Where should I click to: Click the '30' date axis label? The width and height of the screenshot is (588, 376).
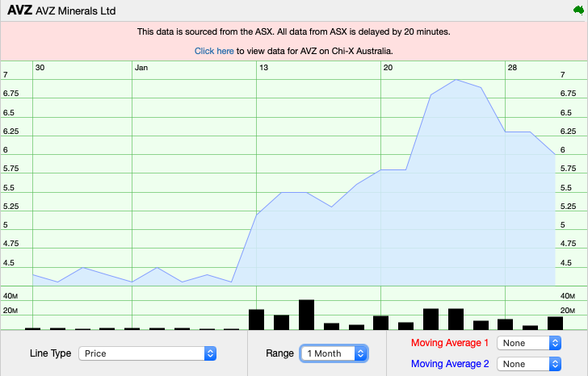(x=40, y=68)
